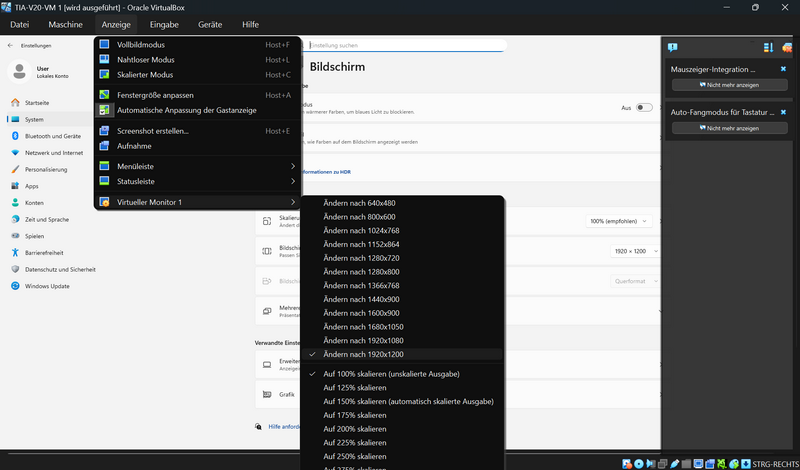Open the 100% (empfohlen) scaling dropdown

tap(618, 220)
